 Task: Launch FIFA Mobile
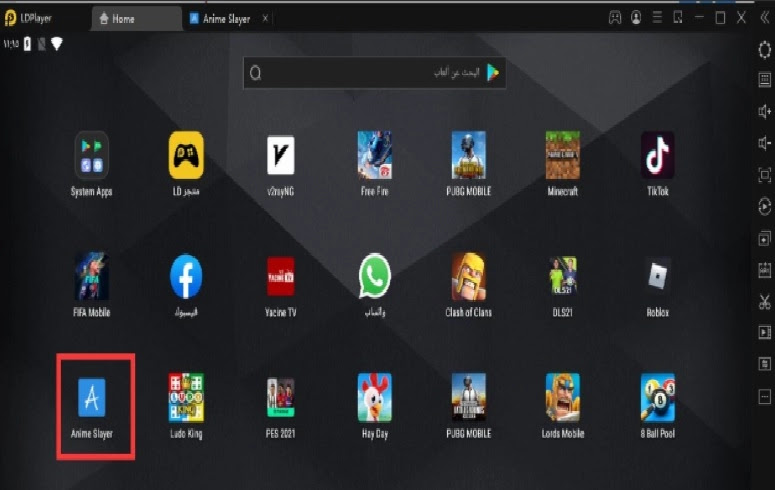click(91, 276)
